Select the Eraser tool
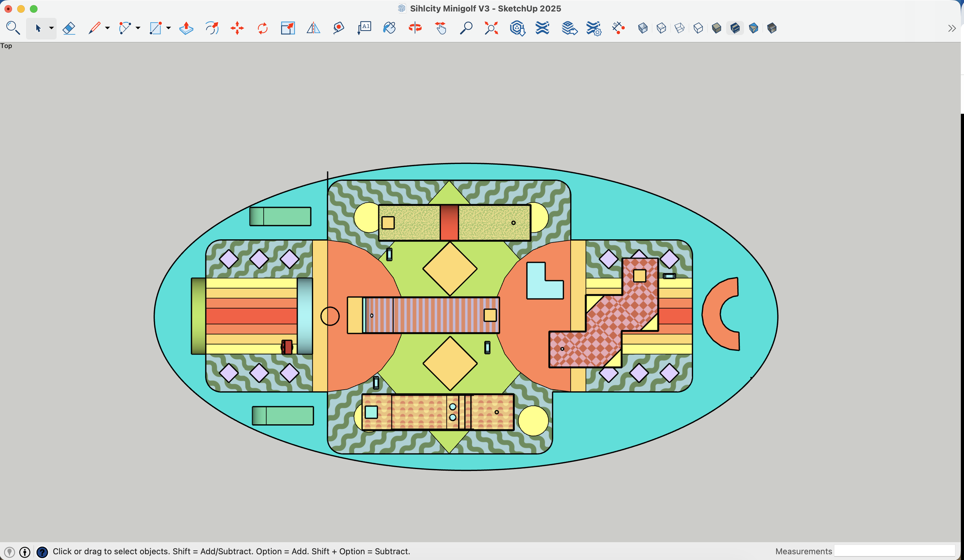Image resolution: width=964 pixels, height=560 pixels. 69,28
